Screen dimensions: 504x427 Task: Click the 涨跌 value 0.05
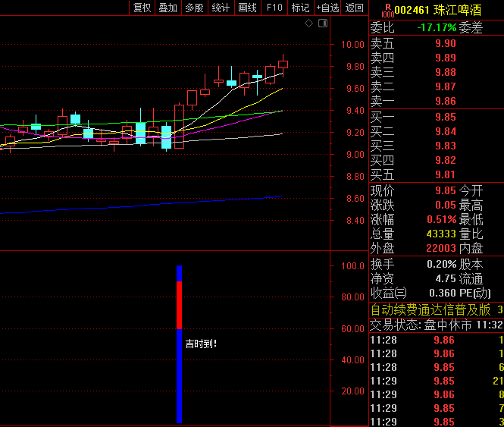pos(446,205)
